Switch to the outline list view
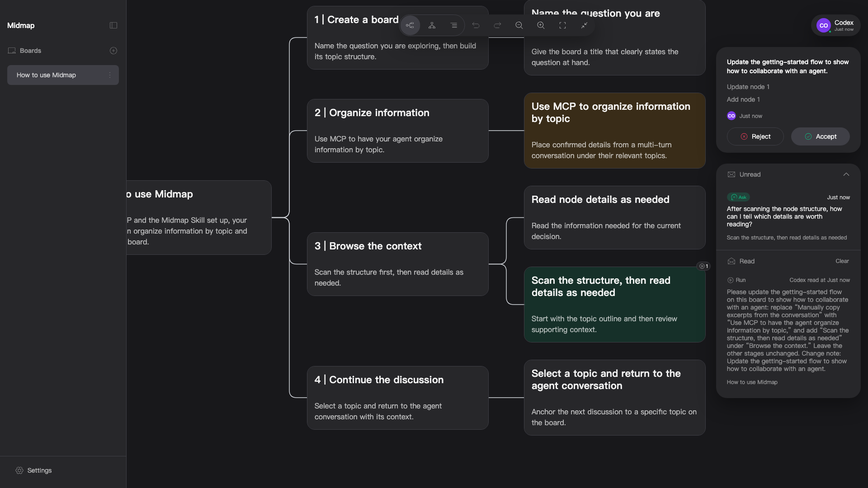 453,25
